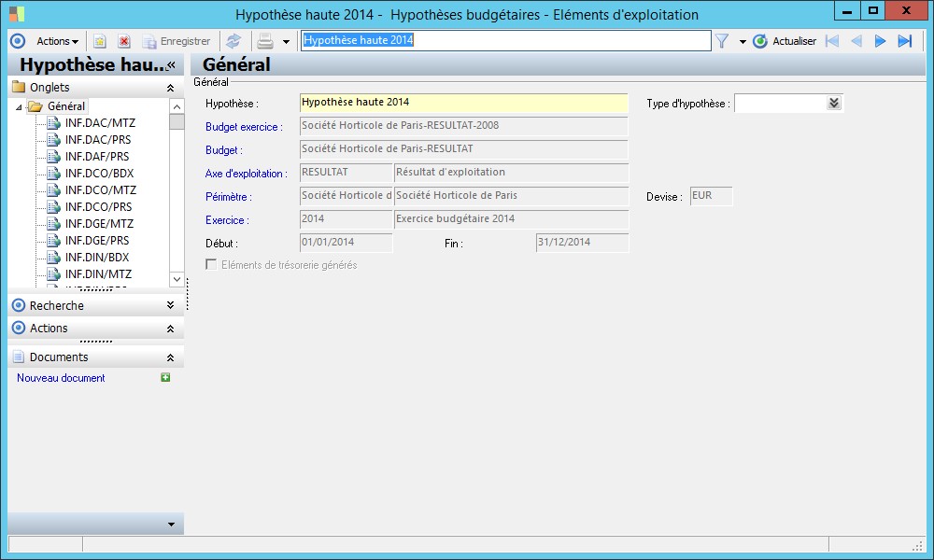Click the round blue icon beside Actions

(x=18, y=41)
